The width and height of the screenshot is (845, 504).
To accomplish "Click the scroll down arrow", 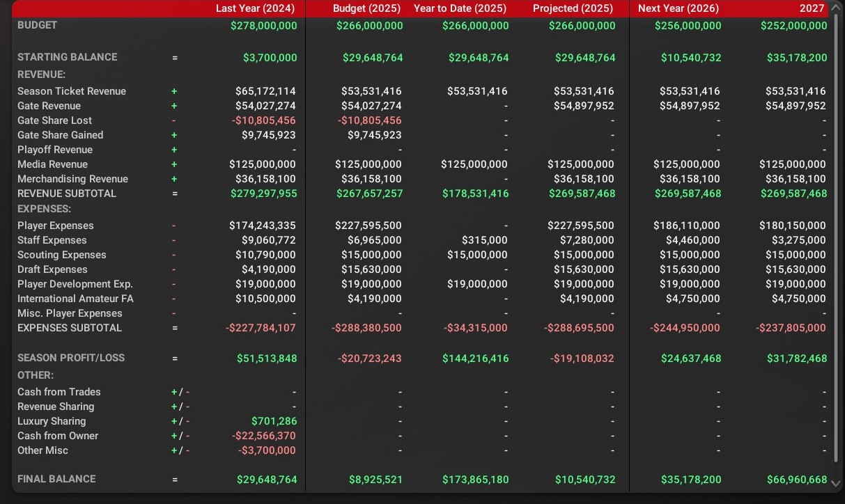I will 836,482.
